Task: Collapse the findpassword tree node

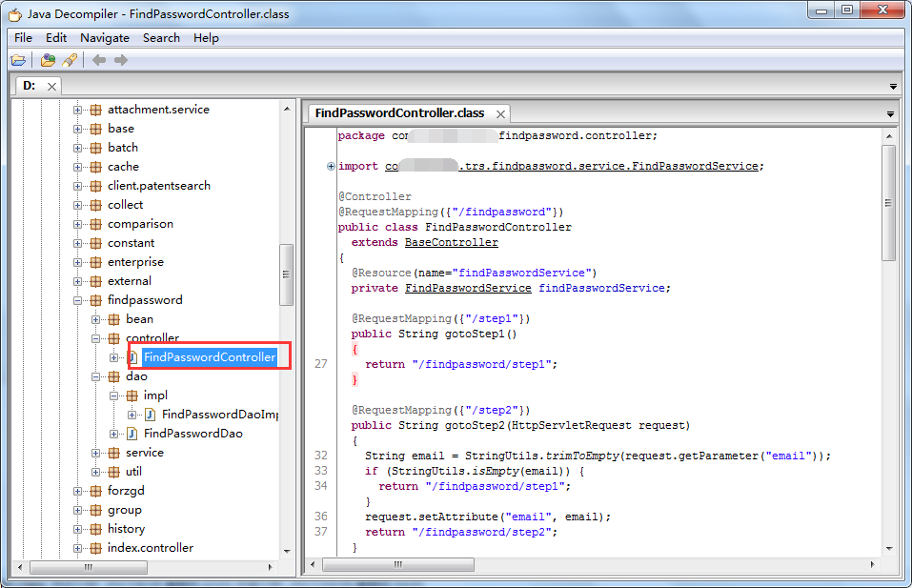Action: pos(77,301)
